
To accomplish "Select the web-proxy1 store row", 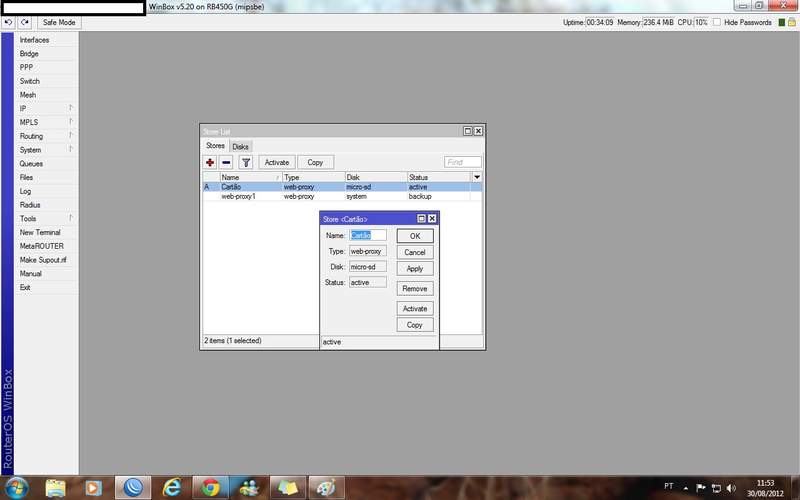I will (342, 196).
